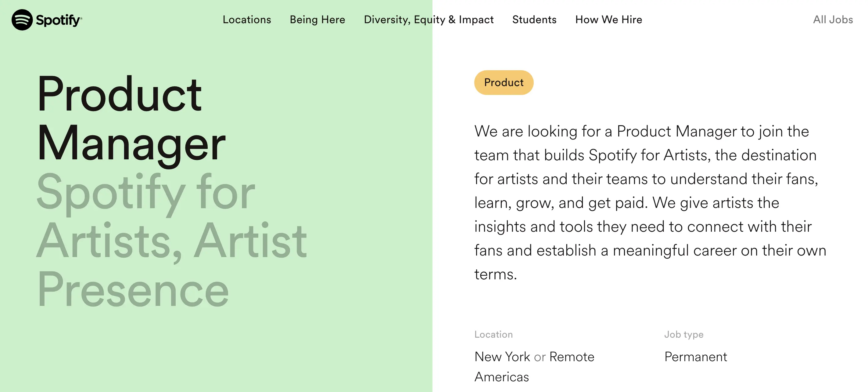Screen dimensions: 868x392
Task: View All Jobs listings
Action: (x=833, y=20)
